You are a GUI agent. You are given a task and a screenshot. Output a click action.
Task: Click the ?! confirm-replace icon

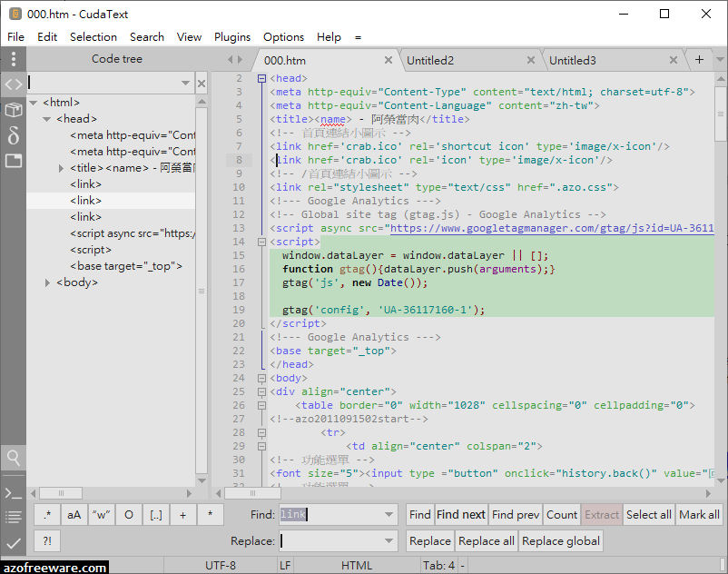click(x=46, y=542)
